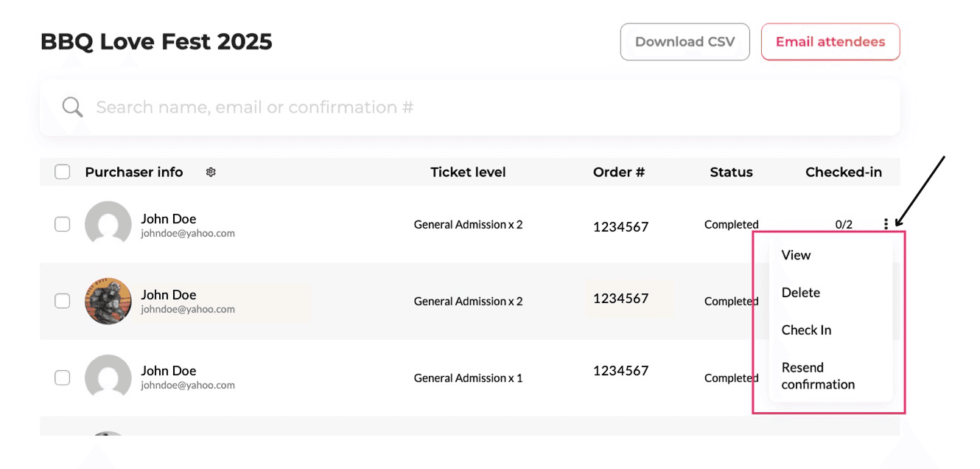Viewport: 980px width, 469px height.
Task: Choose View from the context menu
Action: click(796, 255)
